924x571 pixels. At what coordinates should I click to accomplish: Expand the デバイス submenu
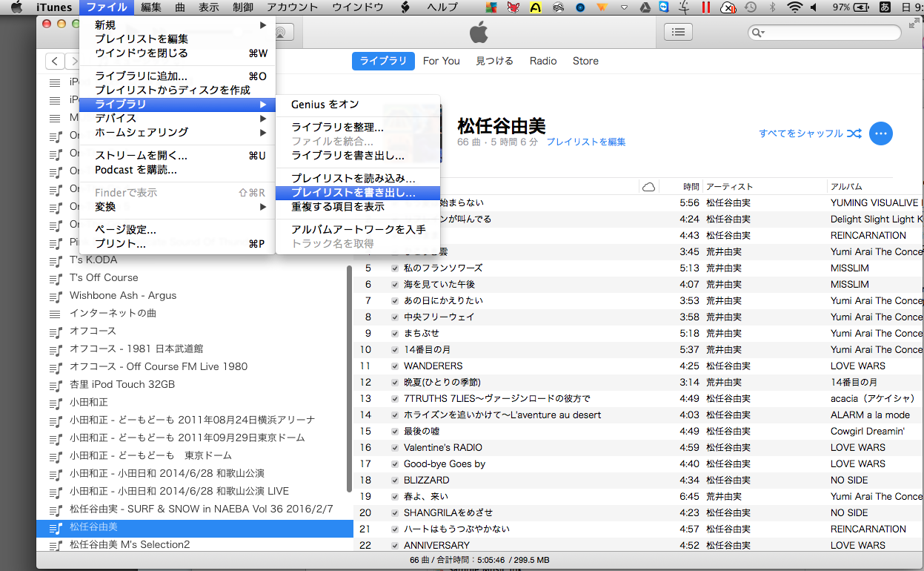[x=177, y=118]
